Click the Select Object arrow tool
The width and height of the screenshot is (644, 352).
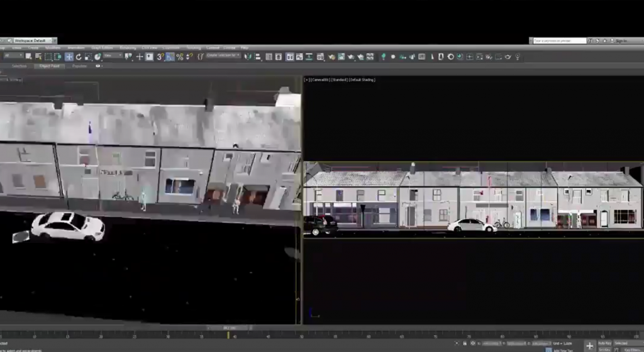28,57
